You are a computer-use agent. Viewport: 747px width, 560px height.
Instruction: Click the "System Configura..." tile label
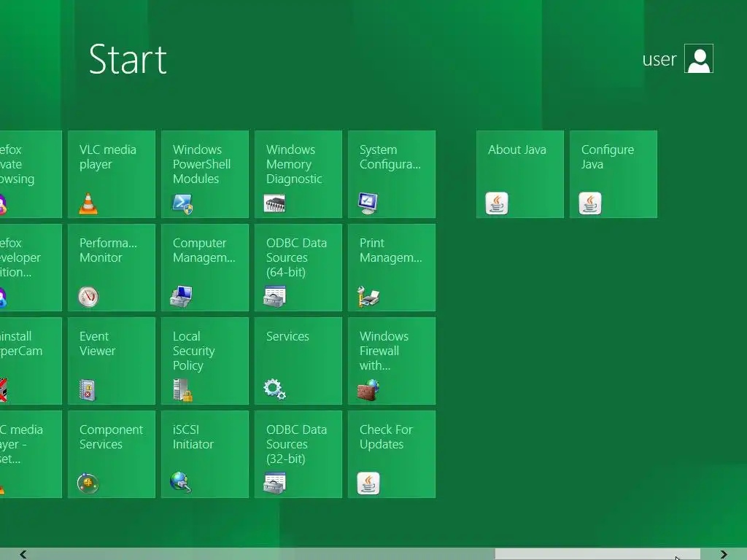tap(390, 157)
